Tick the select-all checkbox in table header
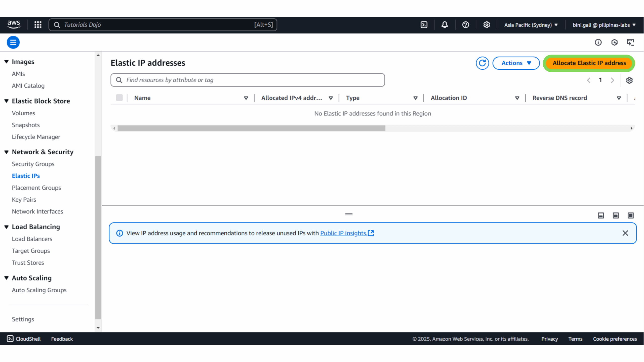Viewport: 644px width, 362px height. (x=119, y=98)
